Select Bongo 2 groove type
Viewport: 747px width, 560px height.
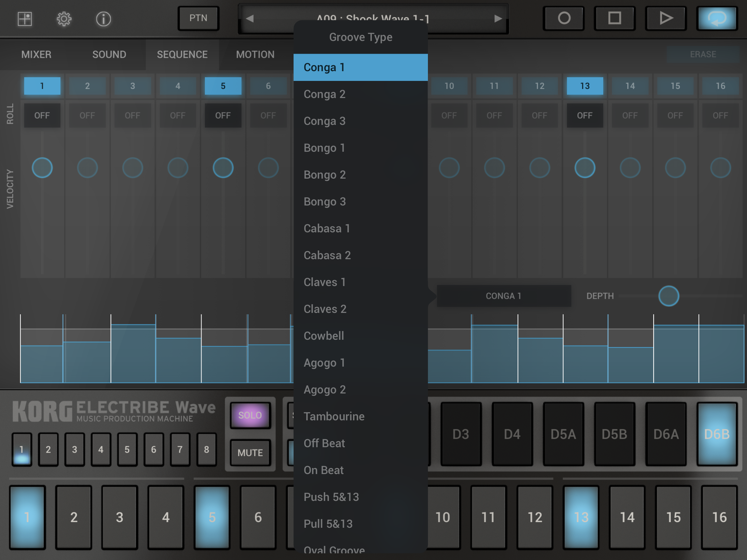[x=360, y=175]
